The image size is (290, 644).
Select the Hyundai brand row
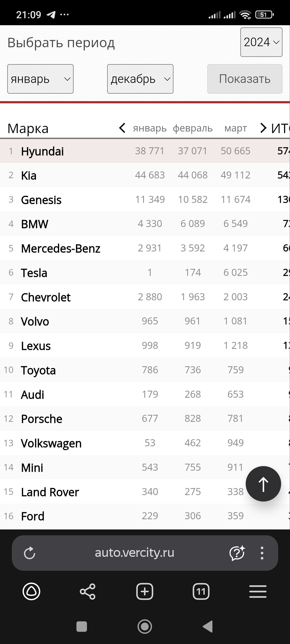coord(42,151)
